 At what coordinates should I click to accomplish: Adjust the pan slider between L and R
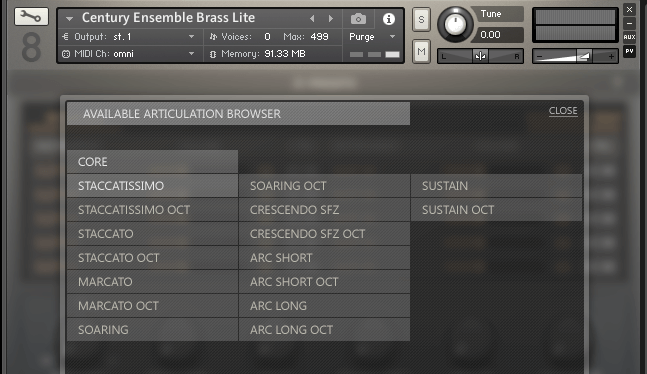480,56
